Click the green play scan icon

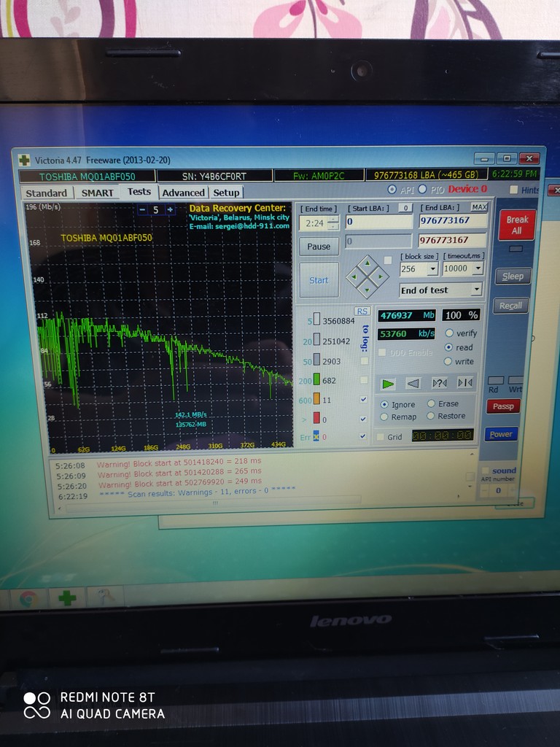click(388, 383)
